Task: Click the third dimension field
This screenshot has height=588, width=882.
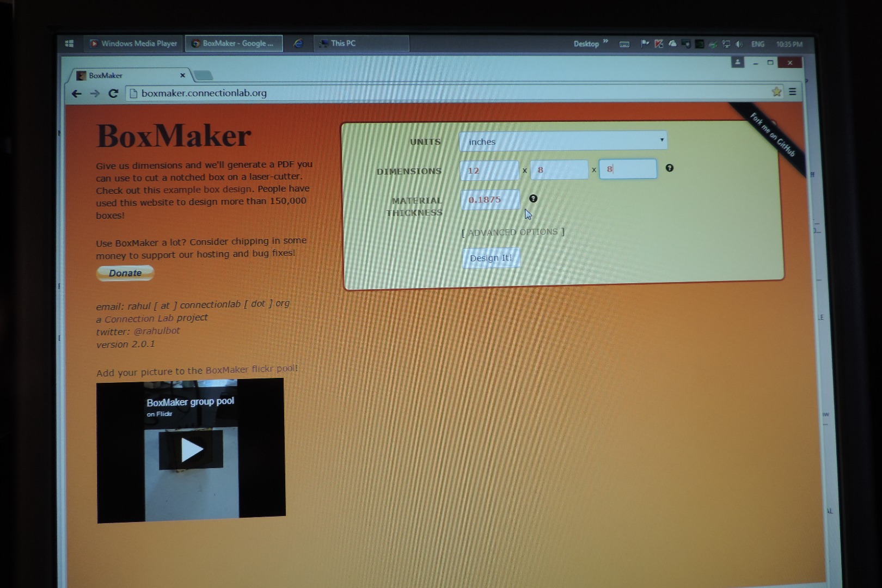Action: tap(628, 169)
